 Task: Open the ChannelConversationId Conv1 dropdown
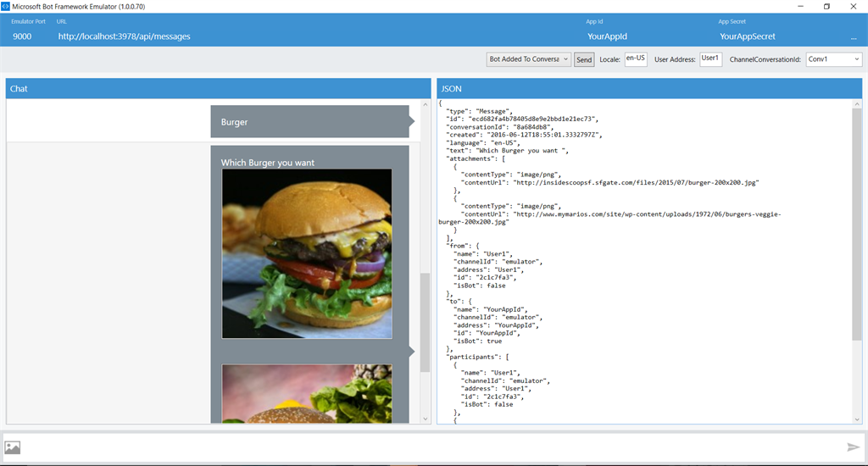[834, 59]
